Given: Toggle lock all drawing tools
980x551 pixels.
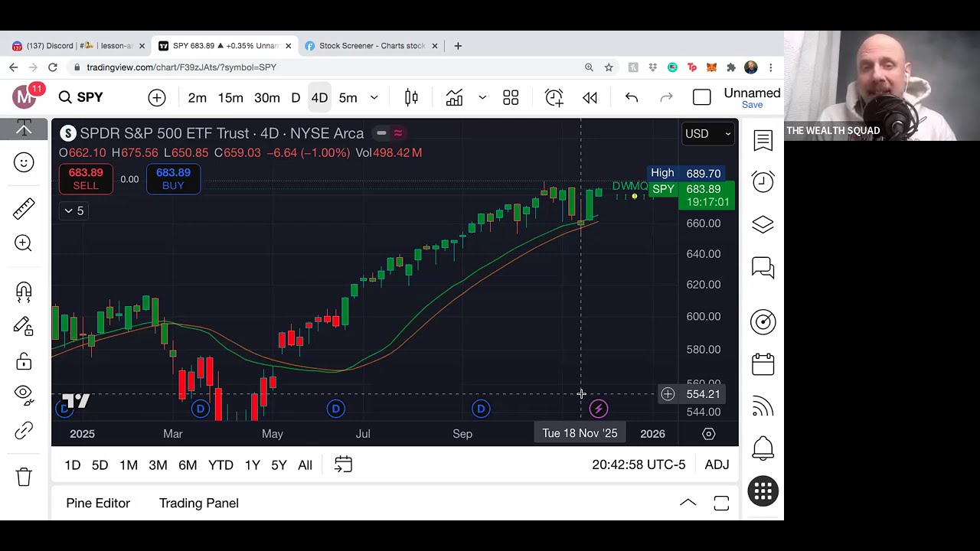Looking at the screenshot, I should 24,361.
